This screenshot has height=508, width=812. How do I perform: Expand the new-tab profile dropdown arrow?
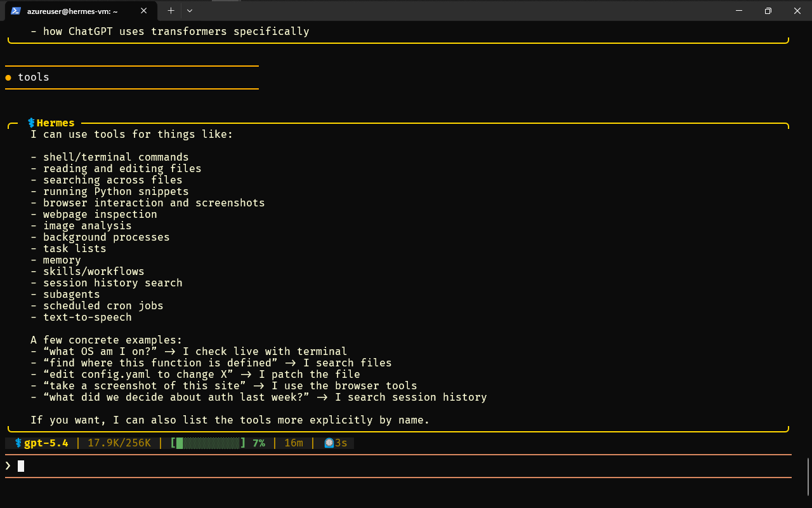click(x=190, y=11)
